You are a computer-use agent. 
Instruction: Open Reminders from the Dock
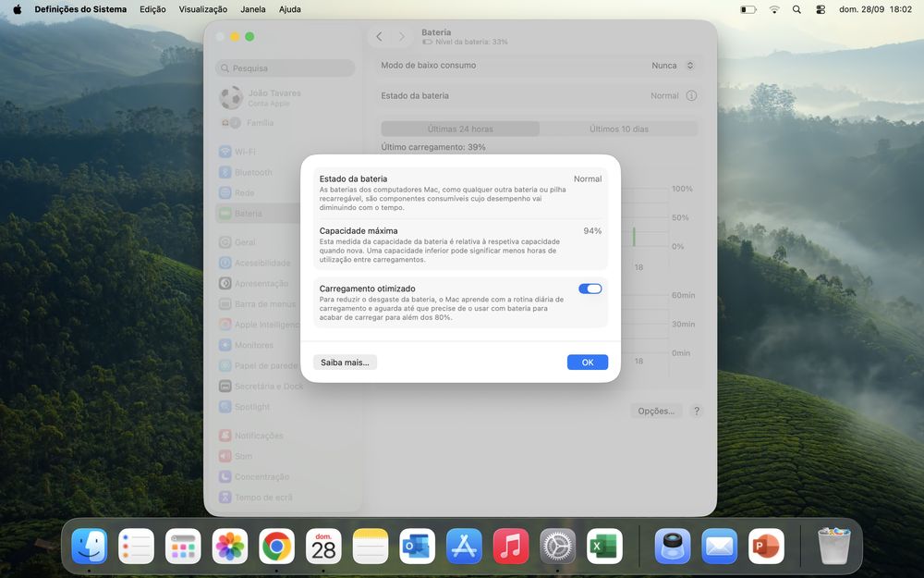pyautogui.click(x=136, y=547)
